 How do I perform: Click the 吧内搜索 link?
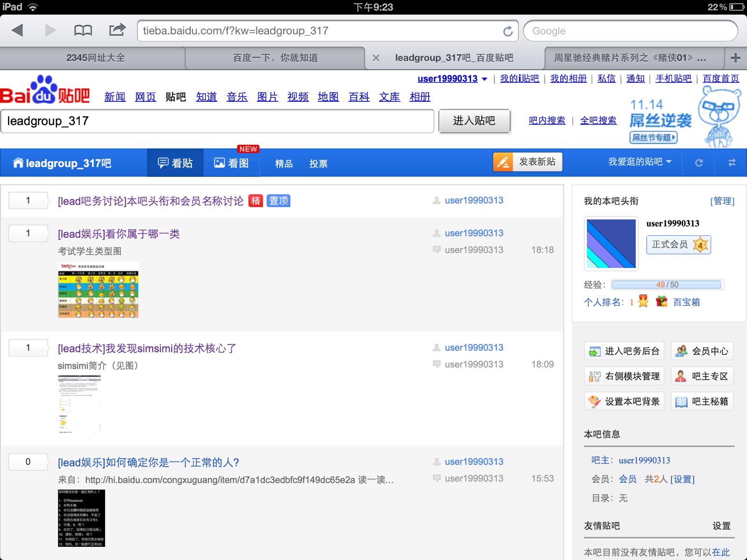547,120
